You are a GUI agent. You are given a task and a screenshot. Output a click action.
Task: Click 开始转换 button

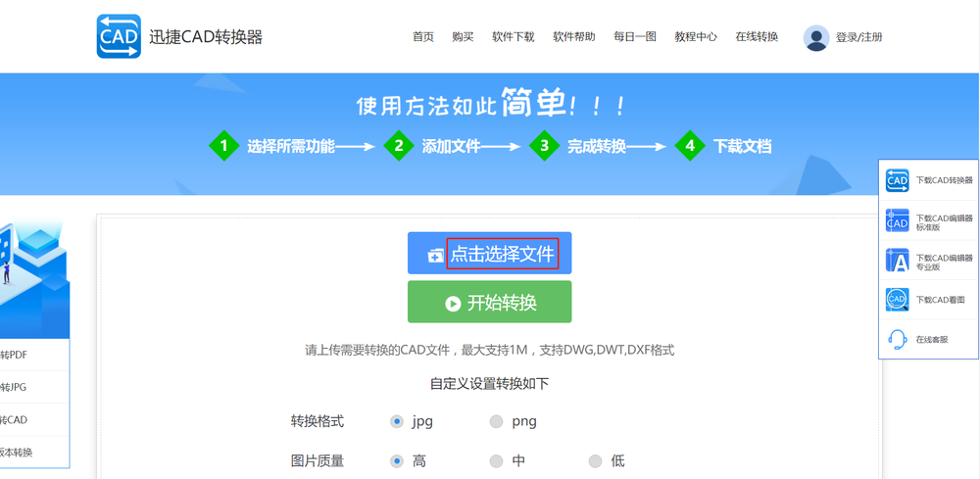489,302
